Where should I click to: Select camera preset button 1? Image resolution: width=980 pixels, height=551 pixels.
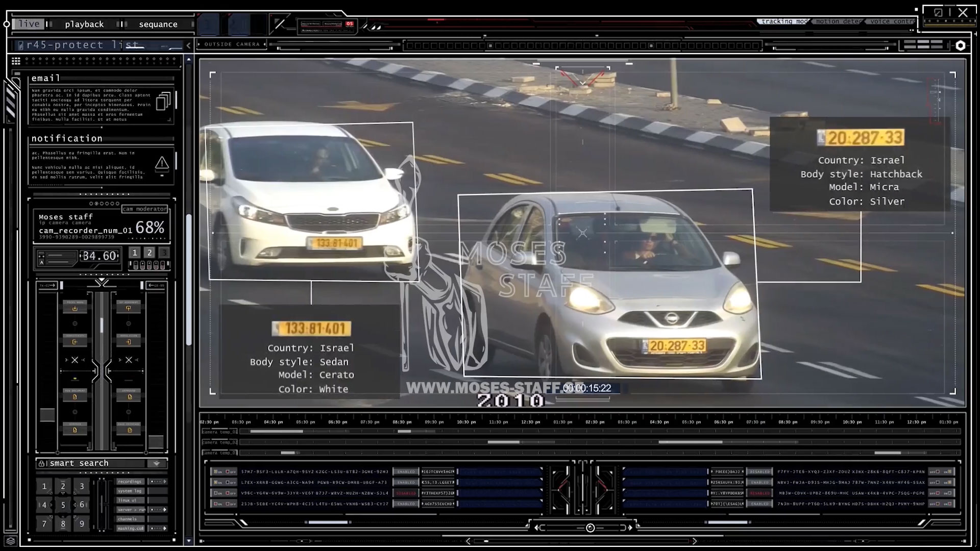[135, 253]
